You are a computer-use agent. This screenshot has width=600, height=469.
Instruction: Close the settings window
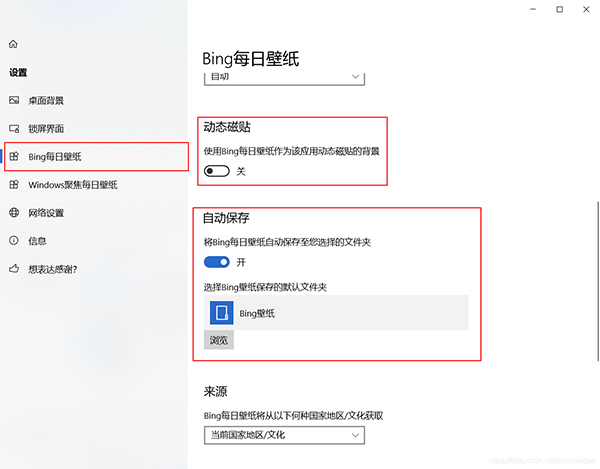point(586,9)
